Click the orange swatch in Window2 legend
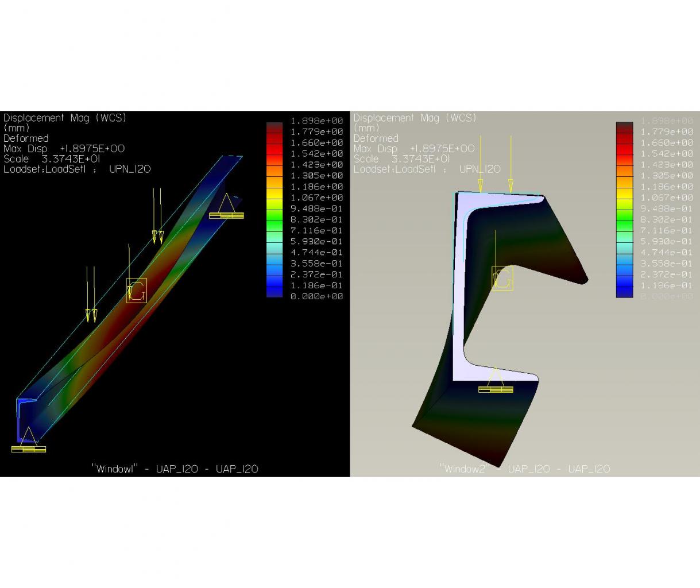Image resolution: width=700 pixels, height=588 pixels. [x=624, y=172]
